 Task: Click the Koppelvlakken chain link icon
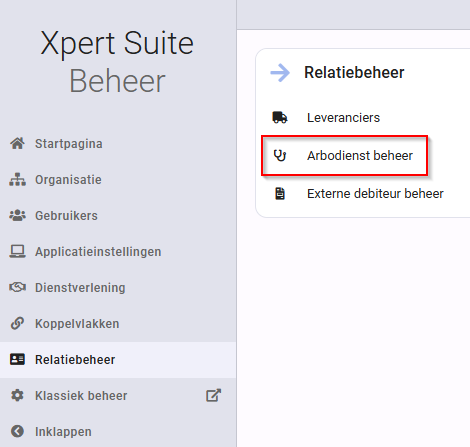[x=17, y=323]
